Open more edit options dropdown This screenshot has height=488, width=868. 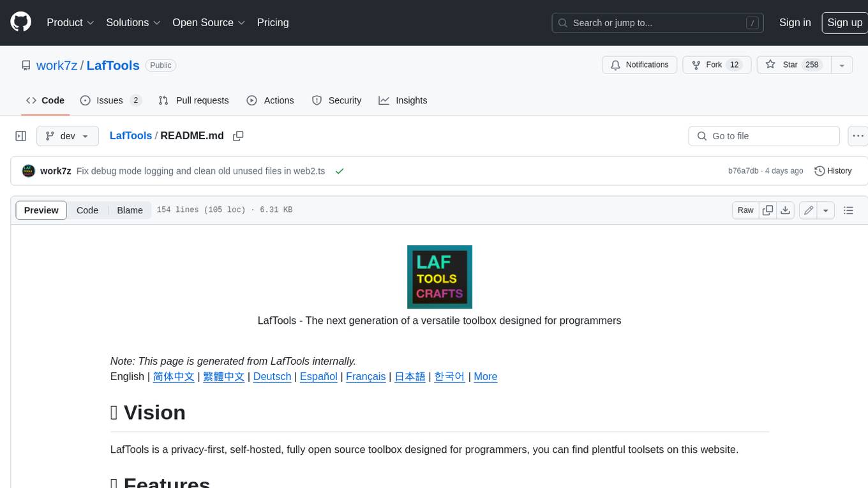[x=826, y=210]
